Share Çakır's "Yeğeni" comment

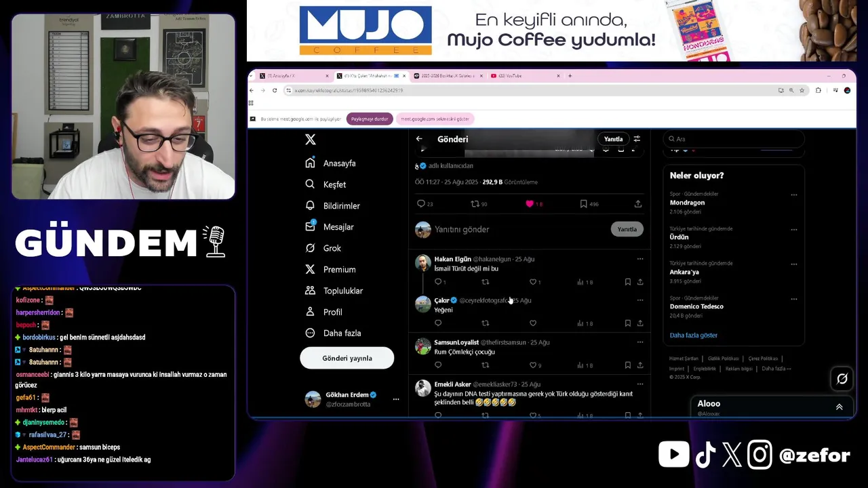coord(640,323)
